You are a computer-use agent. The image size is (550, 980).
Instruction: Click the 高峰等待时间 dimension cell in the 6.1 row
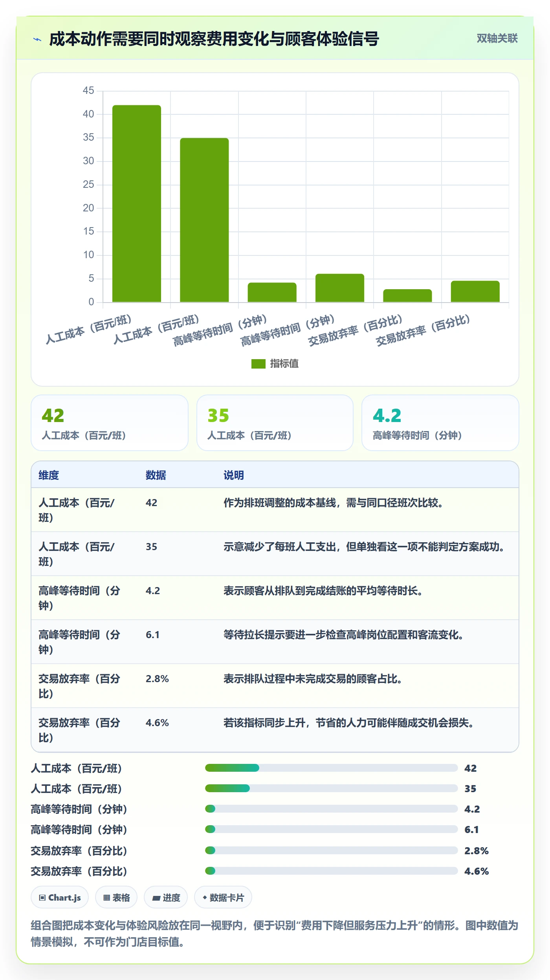(x=79, y=642)
